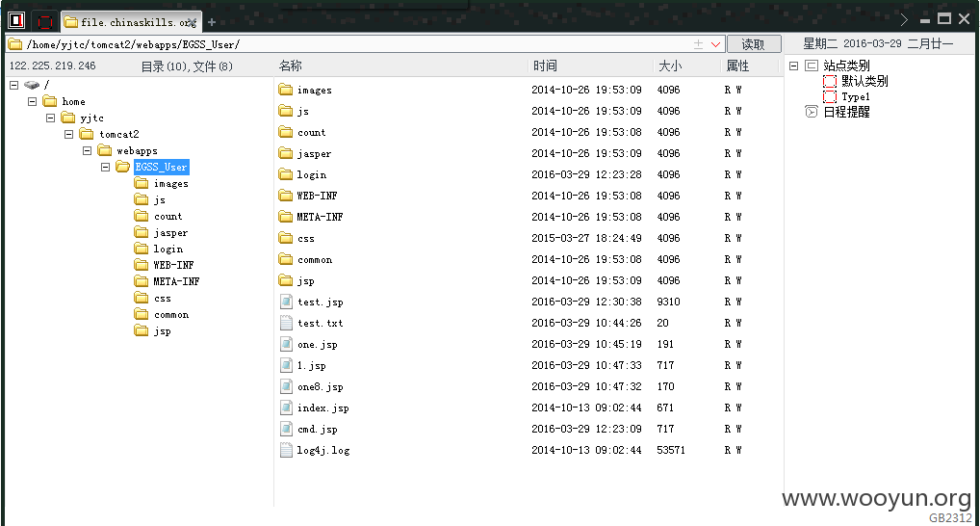The image size is (980, 526).
Task: Select the drive icon at the tree root
Action: point(31,85)
